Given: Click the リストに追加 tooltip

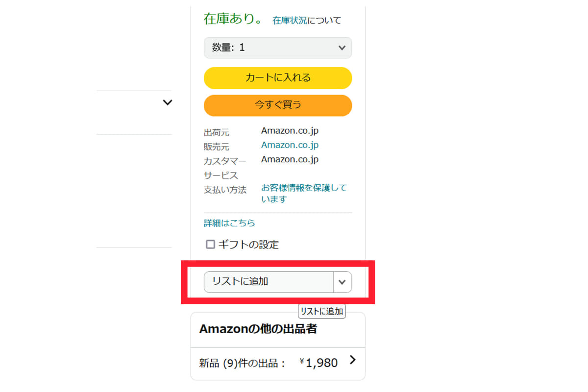Looking at the screenshot, I should tap(321, 311).
